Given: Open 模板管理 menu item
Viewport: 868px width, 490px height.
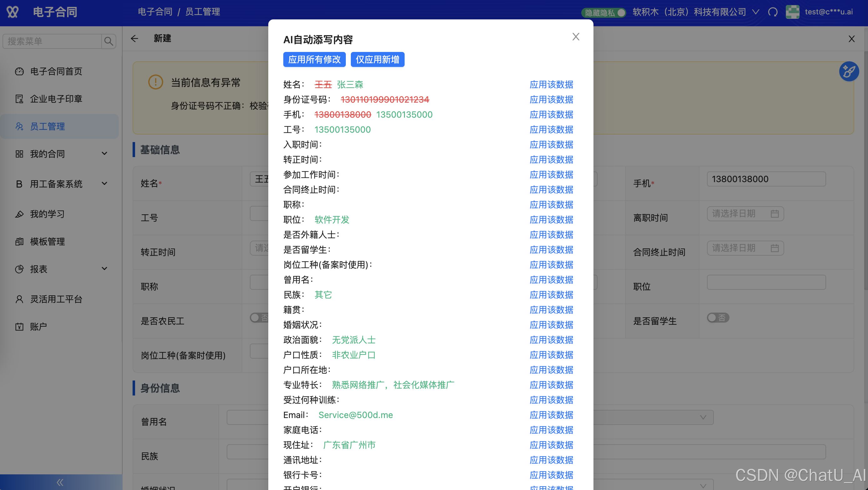Looking at the screenshot, I should coord(48,242).
